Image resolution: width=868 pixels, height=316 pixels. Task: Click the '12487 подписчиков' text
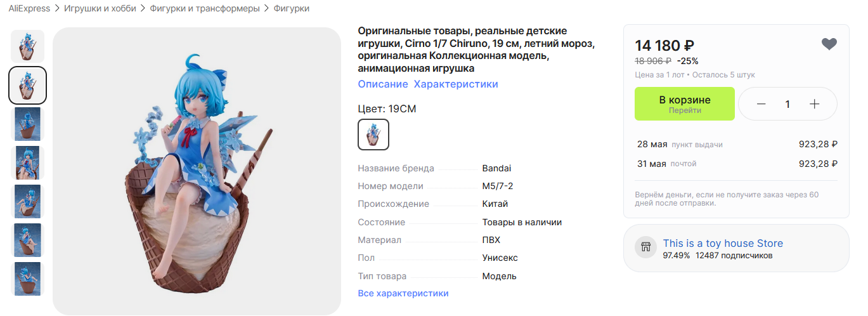tap(734, 256)
